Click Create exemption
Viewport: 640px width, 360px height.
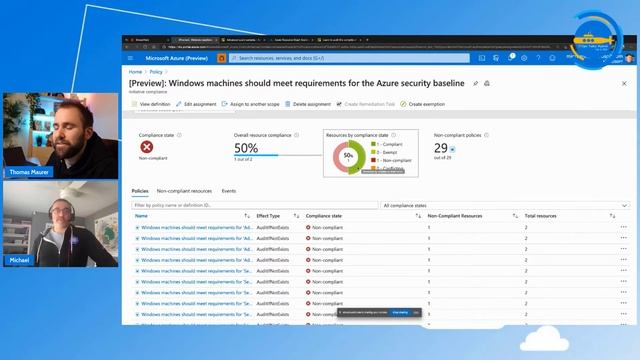pos(422,104)
